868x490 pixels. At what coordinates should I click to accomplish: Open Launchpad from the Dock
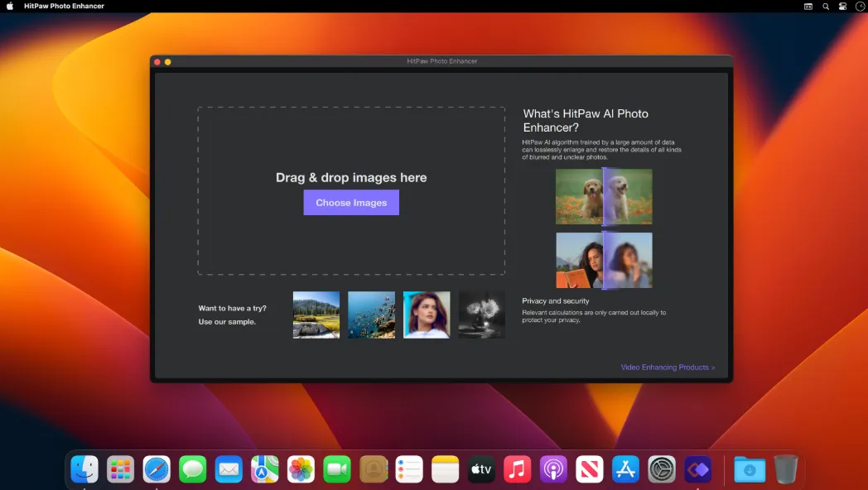click(120, 469)
